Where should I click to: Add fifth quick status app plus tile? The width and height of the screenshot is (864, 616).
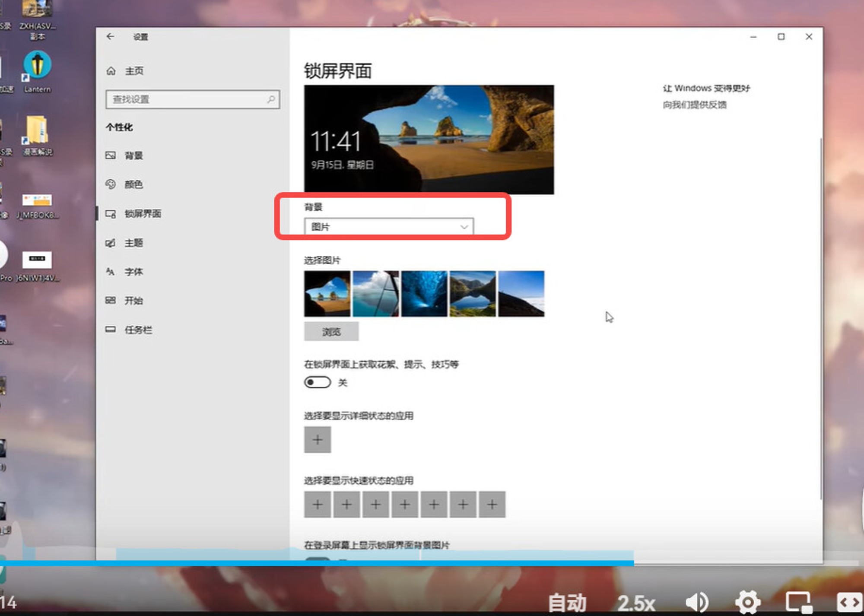tap(434, 504)
